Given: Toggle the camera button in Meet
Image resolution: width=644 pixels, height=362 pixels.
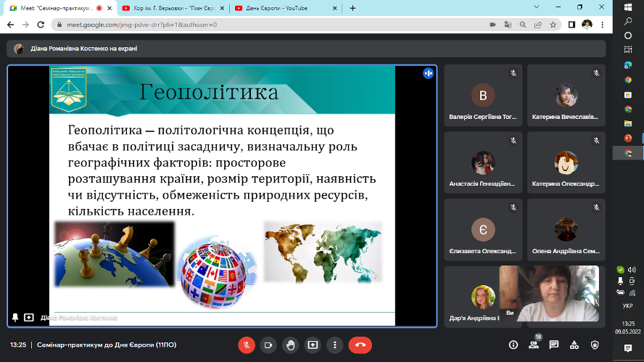Looking at the screenshot, I should click(268, 345).
